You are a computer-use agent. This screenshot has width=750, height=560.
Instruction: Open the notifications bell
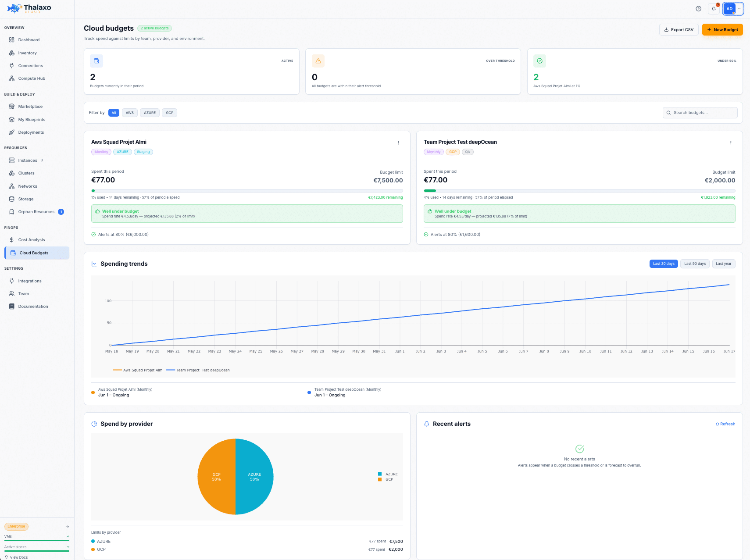(x=714, y=9)
